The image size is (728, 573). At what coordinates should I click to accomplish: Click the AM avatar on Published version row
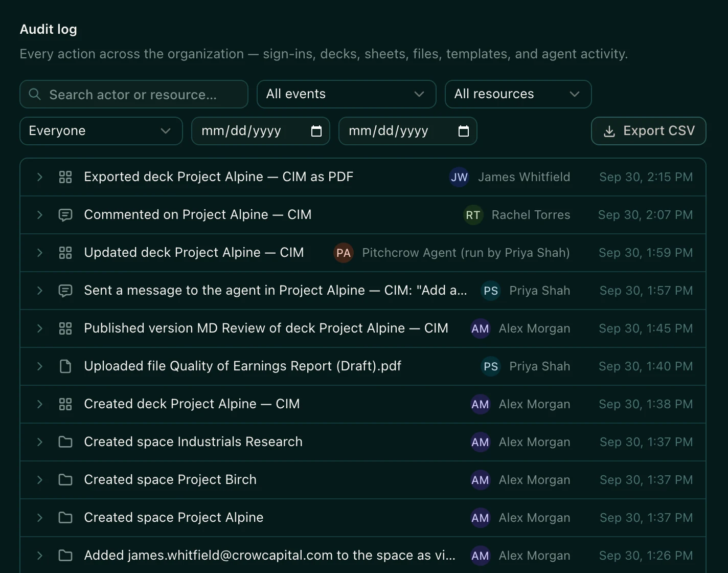(x=480, y=328)
